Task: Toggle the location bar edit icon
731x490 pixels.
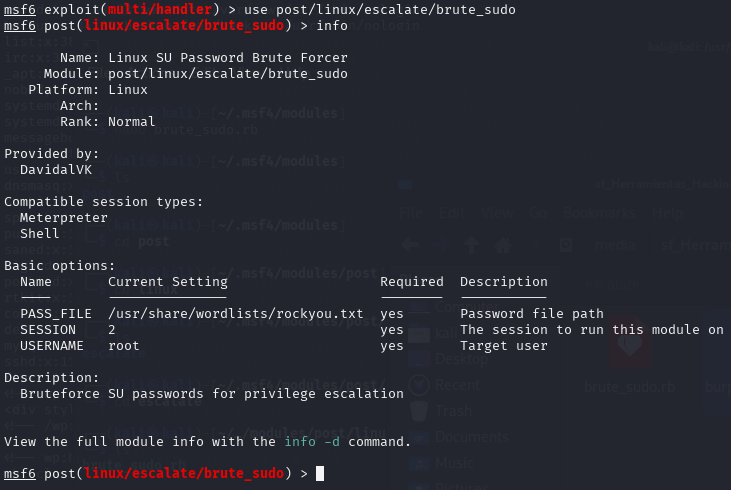Action: 565,244
